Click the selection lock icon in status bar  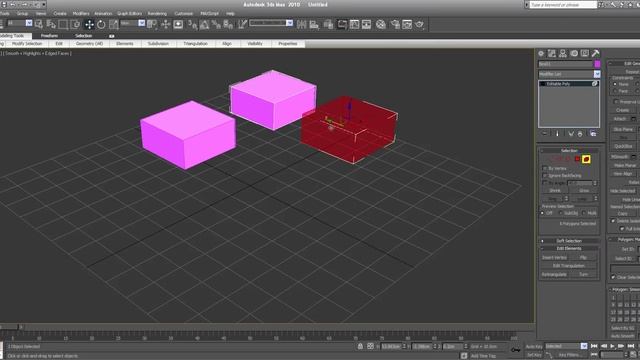(360, 346)
